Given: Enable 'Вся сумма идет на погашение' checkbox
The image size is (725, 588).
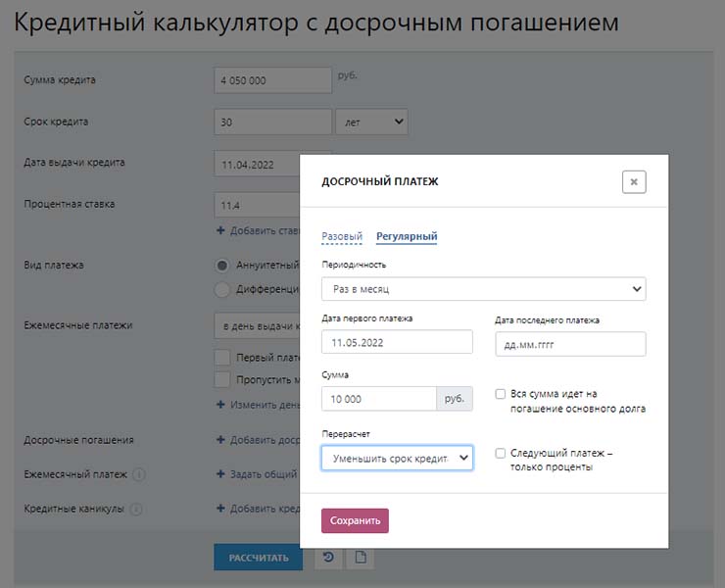Looking at the screenshot, I should point(501,394).
